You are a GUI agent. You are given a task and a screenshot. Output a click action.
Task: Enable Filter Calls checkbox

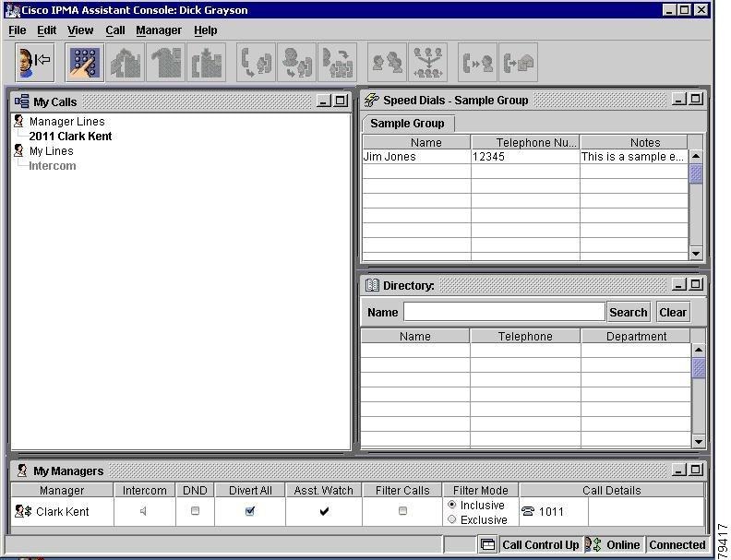402,510
